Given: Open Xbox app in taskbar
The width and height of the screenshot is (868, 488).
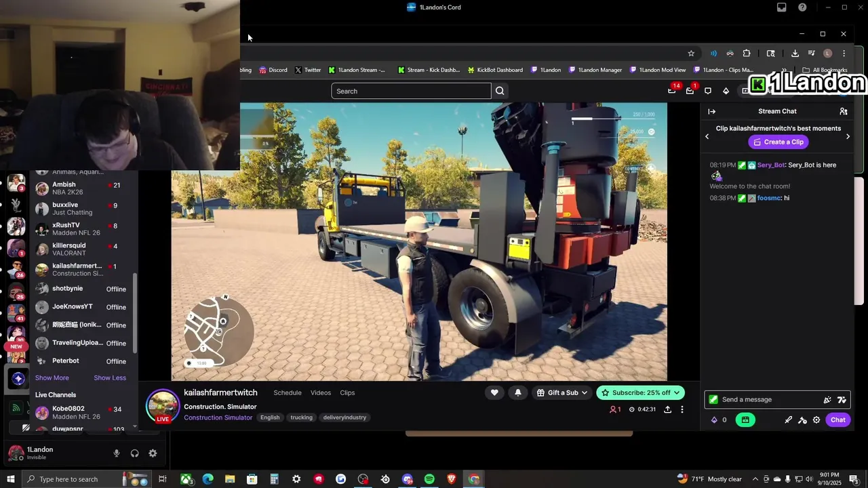Looking at the screenshot, I should [x=186, y=479].
